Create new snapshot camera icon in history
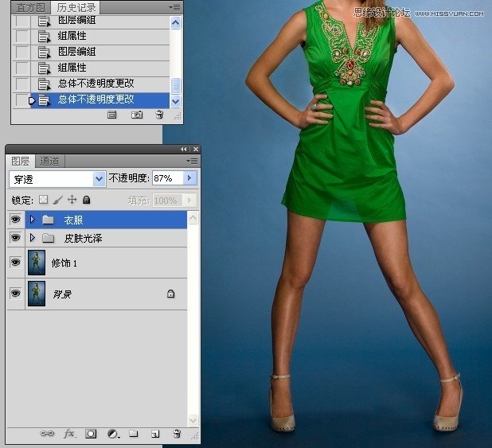Screen dimensions: 492x448 (137, 115)
